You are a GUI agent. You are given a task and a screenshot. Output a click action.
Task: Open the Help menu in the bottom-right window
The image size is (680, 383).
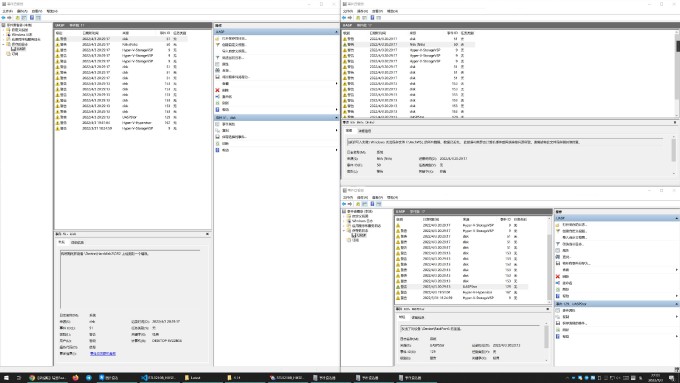click(392, 197)
